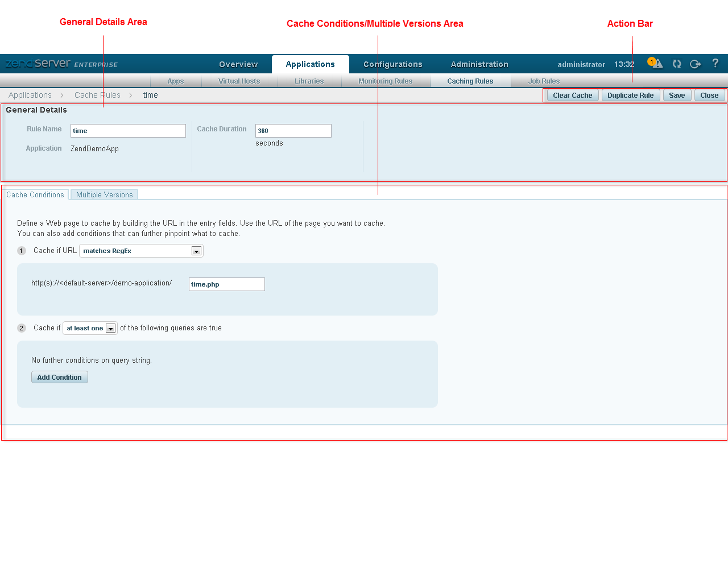Open the 'at least one' query dropdown
728x572 pixels.
tap(110, 329)
